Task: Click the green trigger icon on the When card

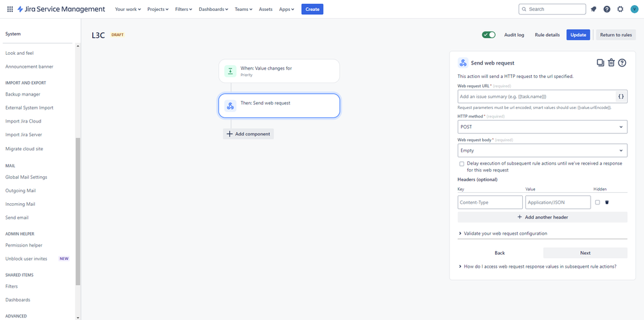Action: coord(230,71)
